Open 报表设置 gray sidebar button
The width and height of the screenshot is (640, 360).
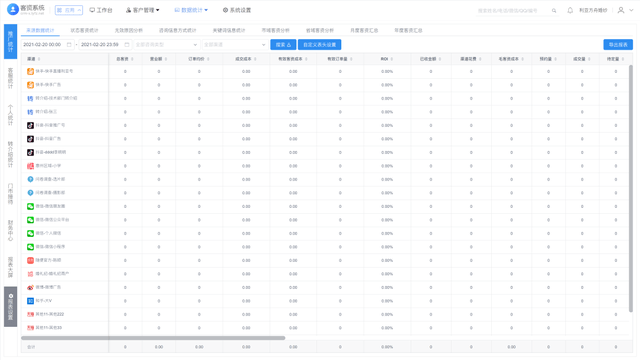(11, 307)
